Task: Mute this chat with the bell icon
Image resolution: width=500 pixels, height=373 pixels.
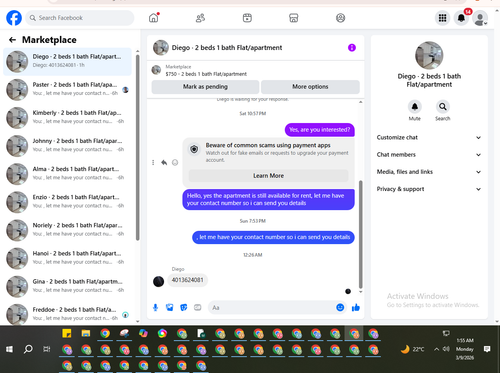Action: click(x=415, y=107)
